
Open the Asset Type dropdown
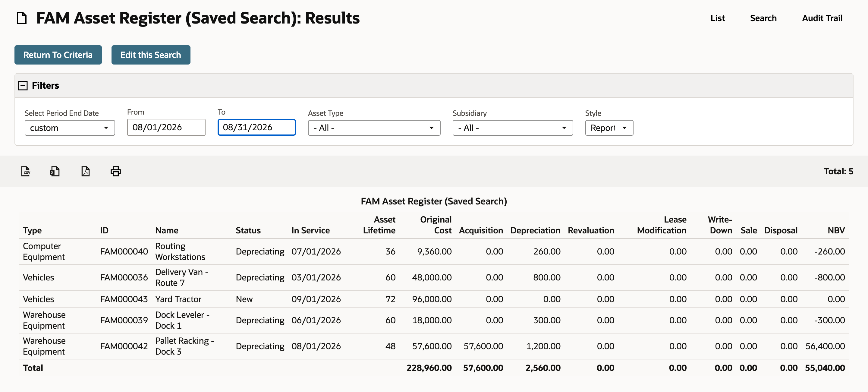pyautogui.click(x=374, y=128)
